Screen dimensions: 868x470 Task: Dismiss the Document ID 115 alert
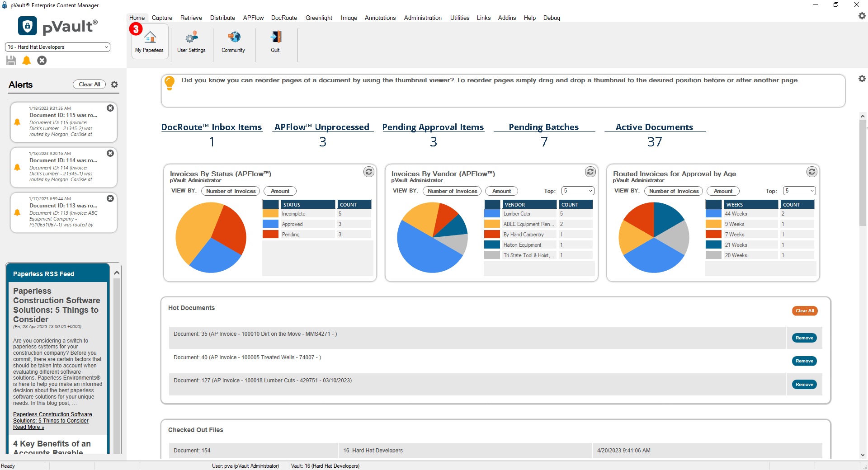[x=110, y=108]
